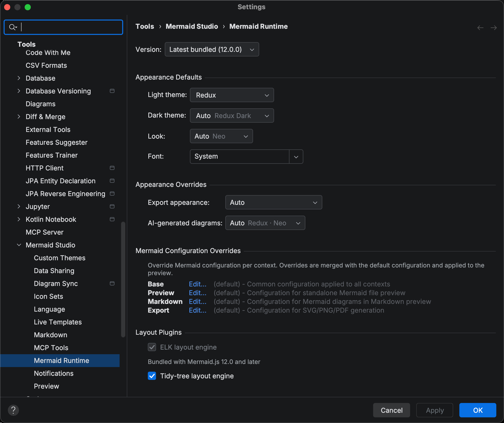Click the OK button
Screen dimensions: 504x423
(478, 410)
